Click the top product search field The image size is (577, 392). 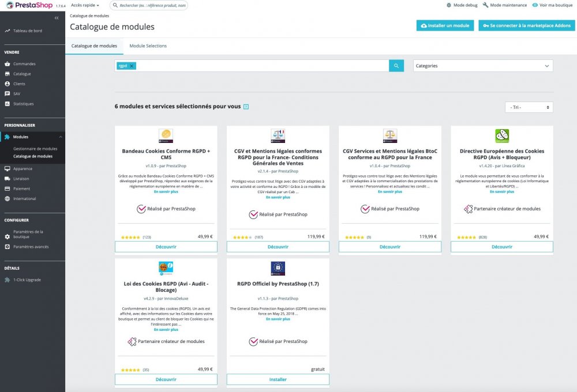[x=149, y=5]
